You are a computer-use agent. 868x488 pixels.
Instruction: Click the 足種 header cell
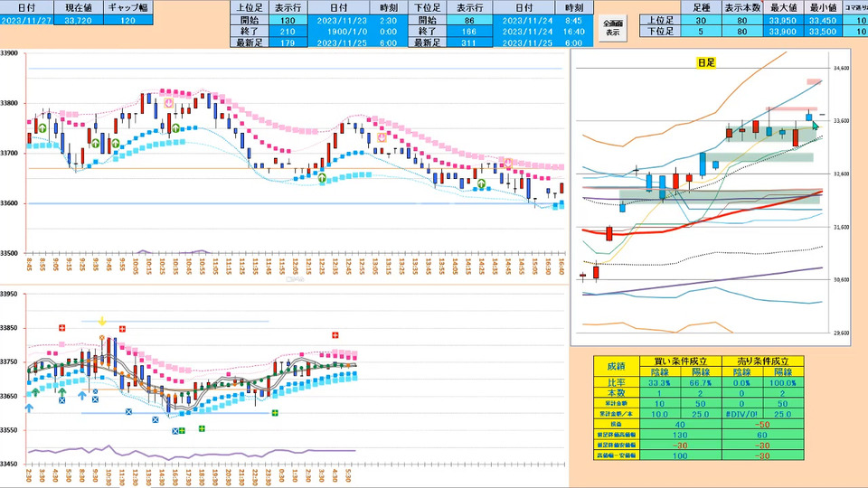[x=701, y=8]
